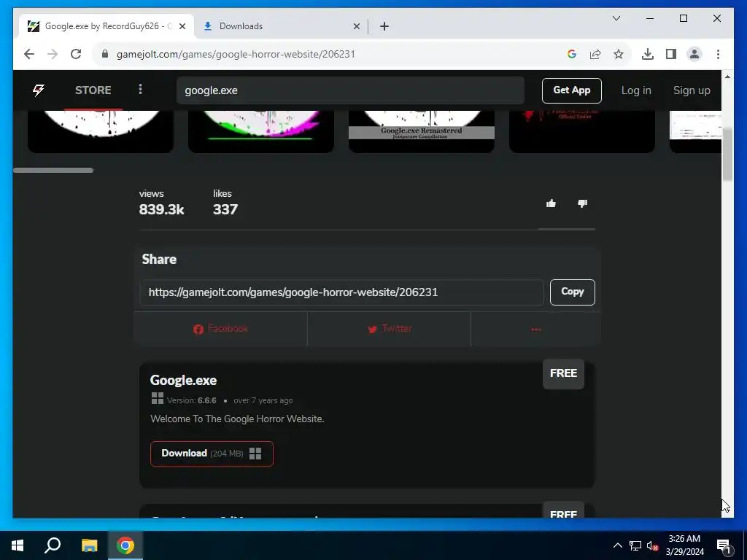Image resolution: width=747 pixels, height=560 pixels.
Task: Click the google.exe search field
Action: (x=350, y=90)
